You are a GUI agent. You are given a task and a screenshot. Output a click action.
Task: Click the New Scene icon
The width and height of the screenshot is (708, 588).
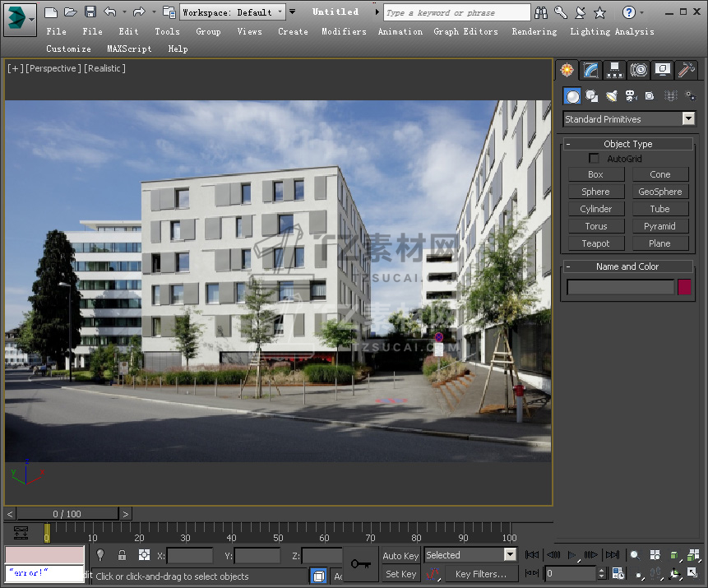click(51, 12)
